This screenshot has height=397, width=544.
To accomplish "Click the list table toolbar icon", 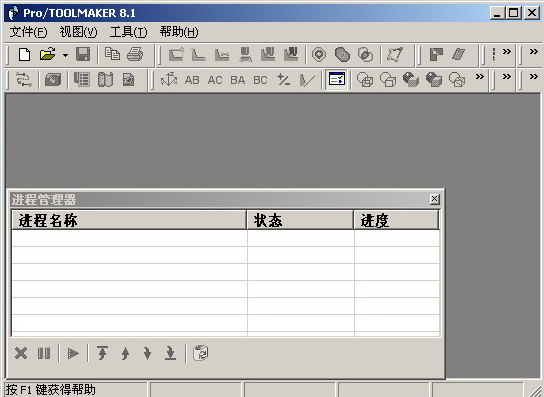I will tap(82, 80).
